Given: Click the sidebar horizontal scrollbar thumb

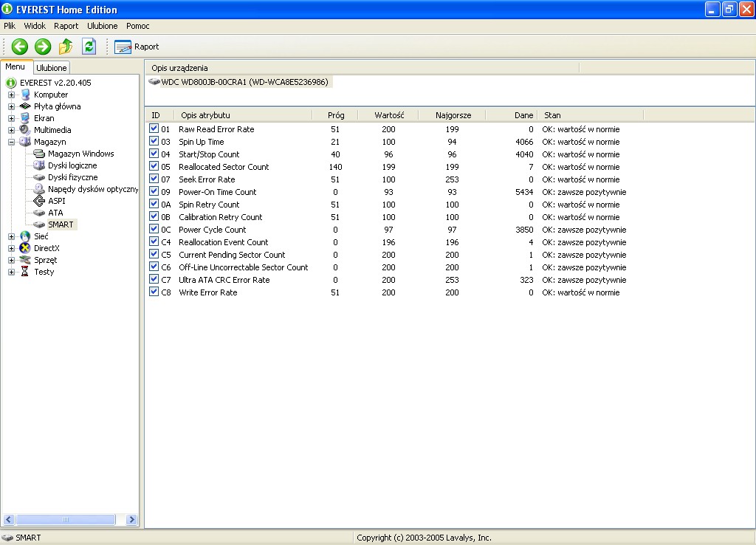Looking at the screenshot, I should (66, 519).
